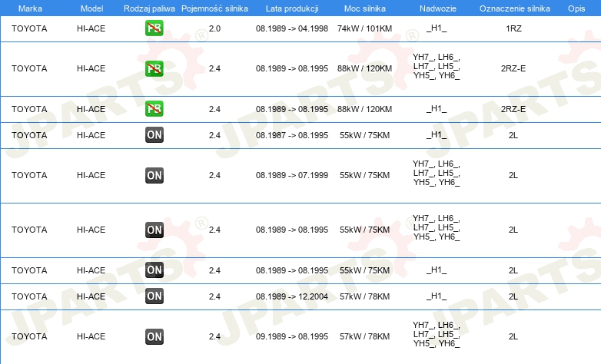Select the Marka column header

click(x=30, y=8)
